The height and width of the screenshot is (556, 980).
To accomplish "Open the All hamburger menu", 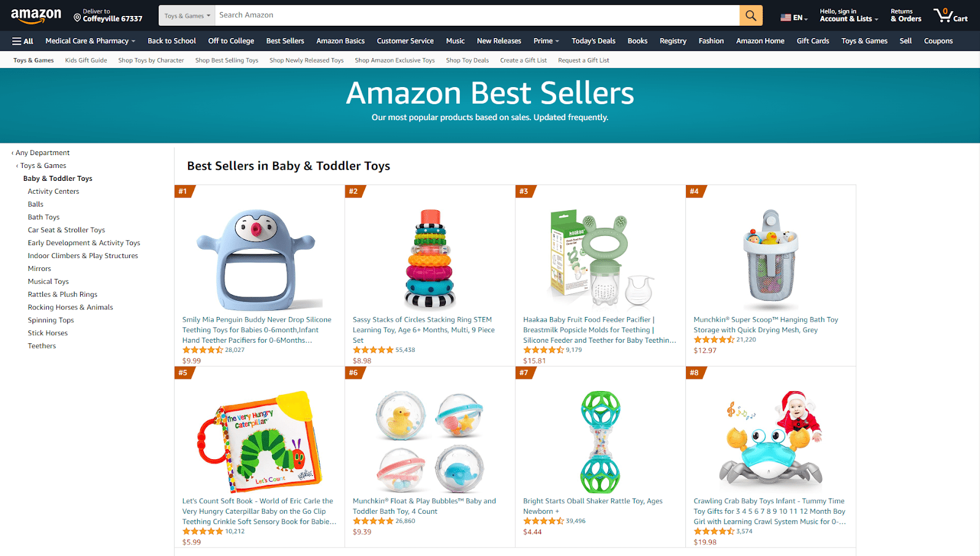I will pyautogui.click(x=23, y=41).
